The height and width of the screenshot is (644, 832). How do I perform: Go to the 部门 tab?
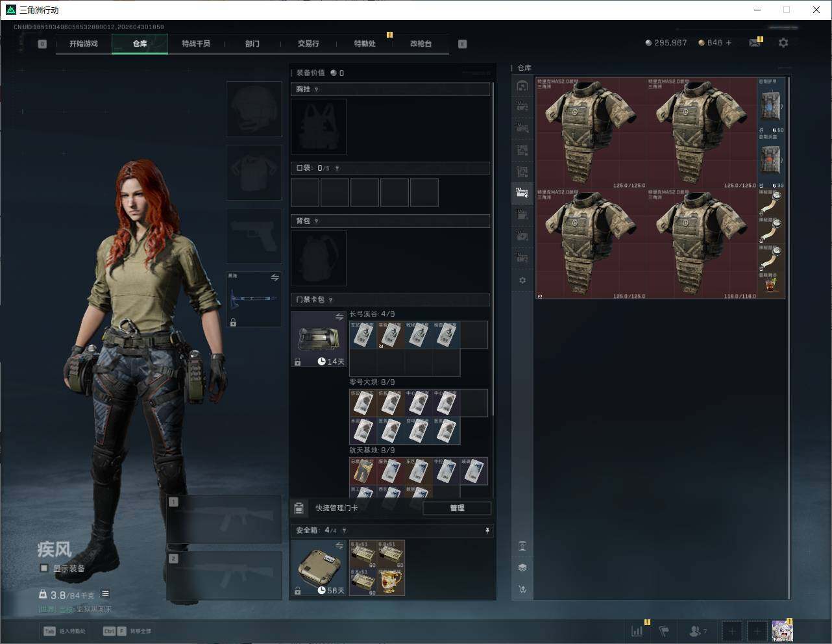point(252,44)
